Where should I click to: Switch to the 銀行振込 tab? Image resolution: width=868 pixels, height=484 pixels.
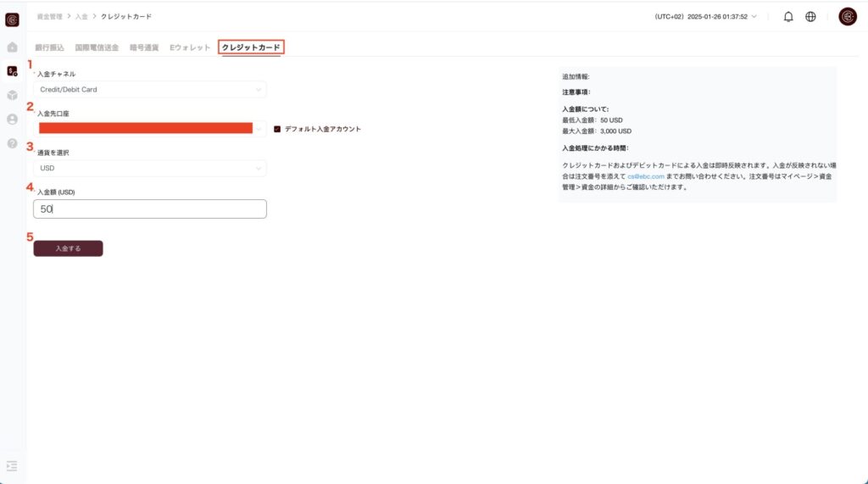(49, 47)
